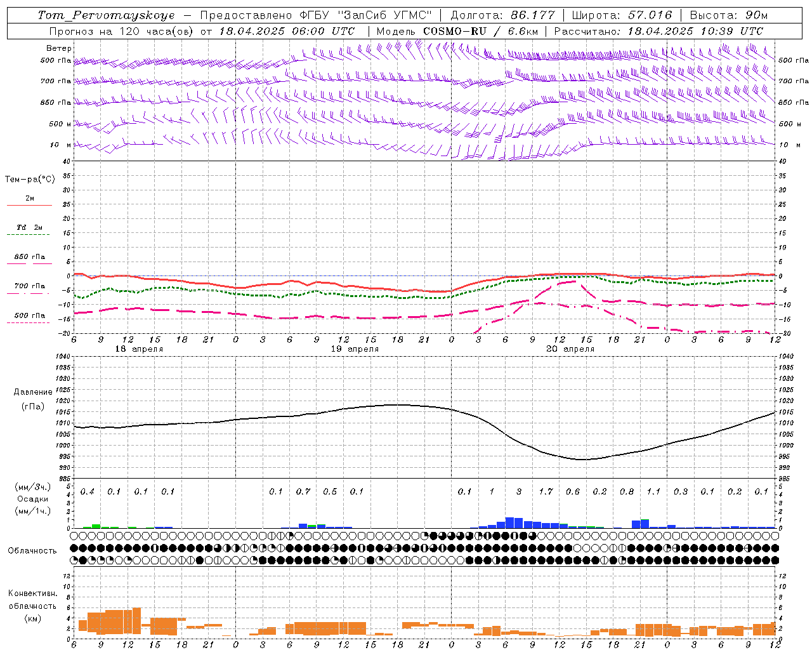Click the (мм/3ч.) precipitation unit label
This screenshot has width=812, height=650.
(x=32, y=487)
